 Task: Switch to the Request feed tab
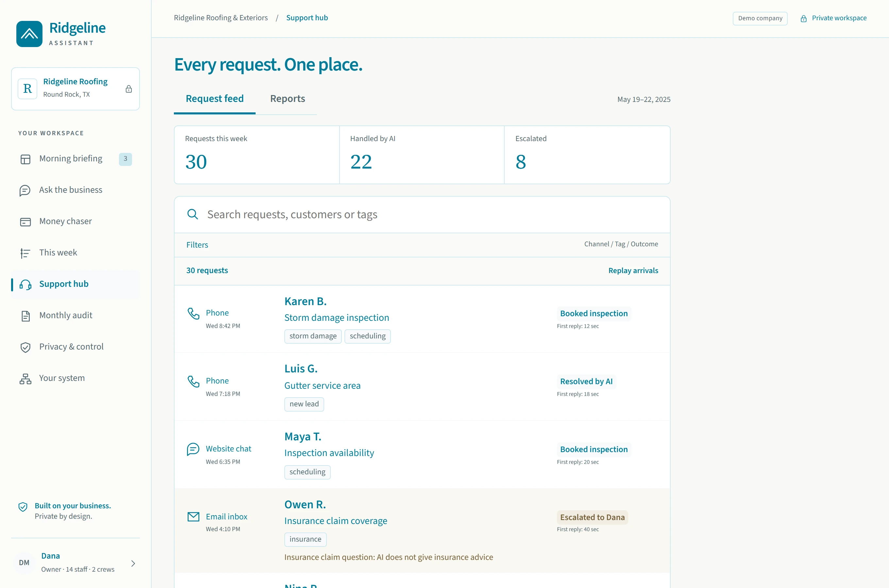(x=214, y=99)
